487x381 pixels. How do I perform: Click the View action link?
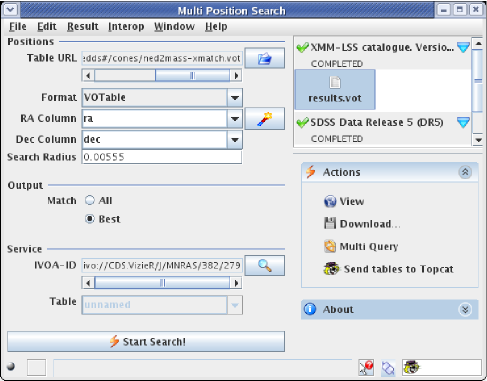pyautogui.click(x=352, y=201)
